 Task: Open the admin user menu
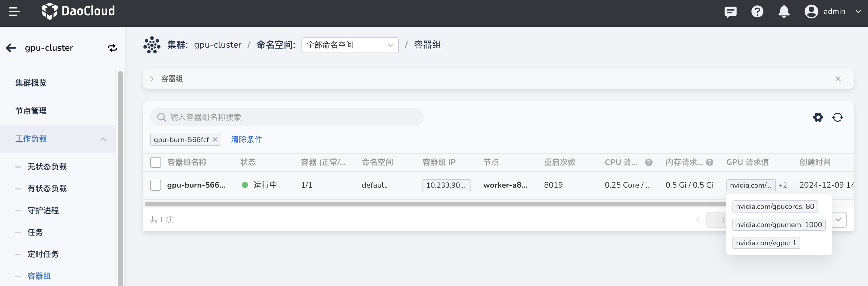833,12
